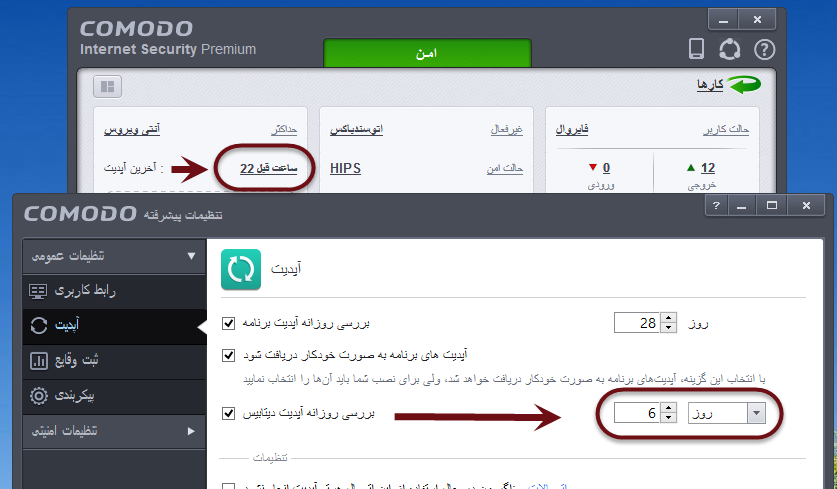Click the refresh/update circular arrows icon in main window
This screenshot has height=489, width=837.
(x=729, y=50)
